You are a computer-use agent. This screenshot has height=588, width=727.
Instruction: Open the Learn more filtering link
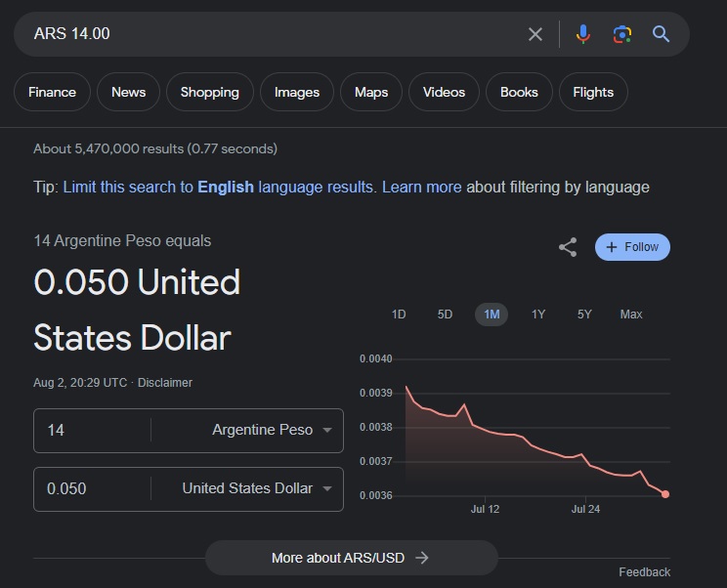[421, 188]
